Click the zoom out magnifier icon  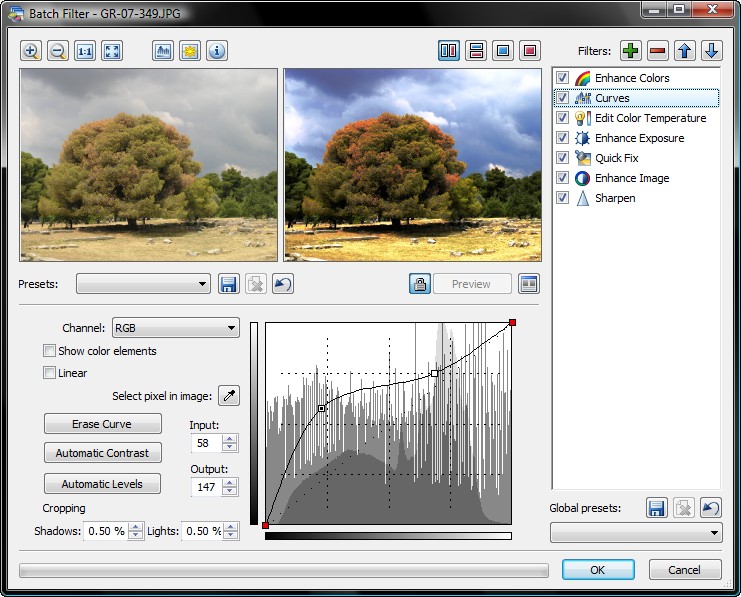click(58, 51)
